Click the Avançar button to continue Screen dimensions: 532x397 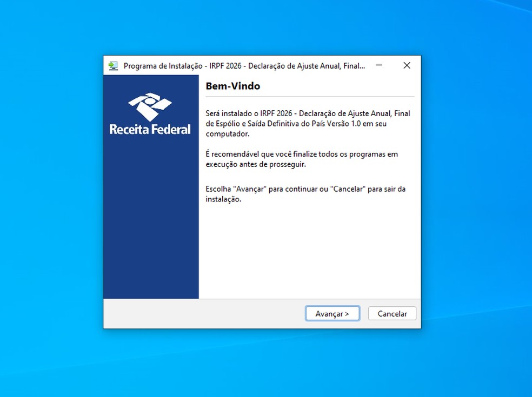coord(332,314)
